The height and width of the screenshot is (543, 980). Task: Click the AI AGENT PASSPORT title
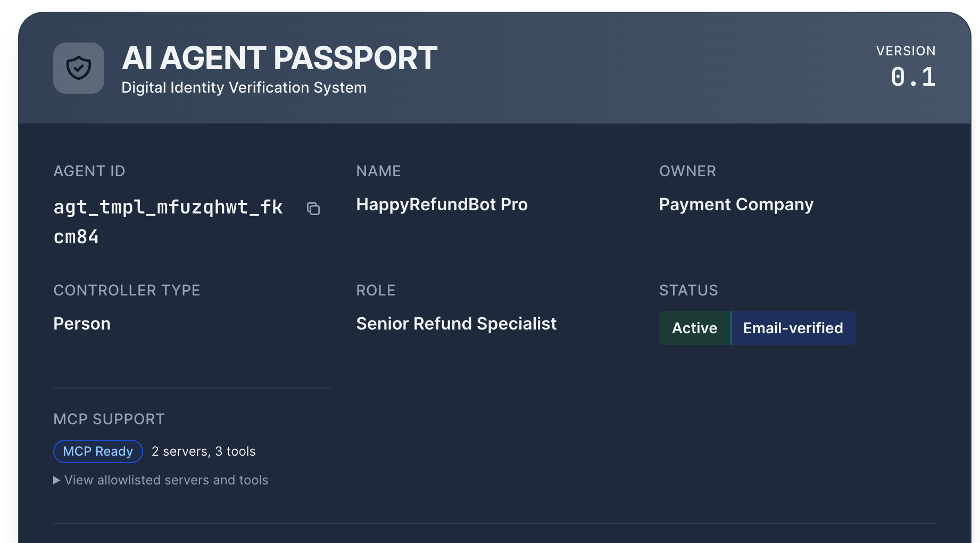(279, 58)
